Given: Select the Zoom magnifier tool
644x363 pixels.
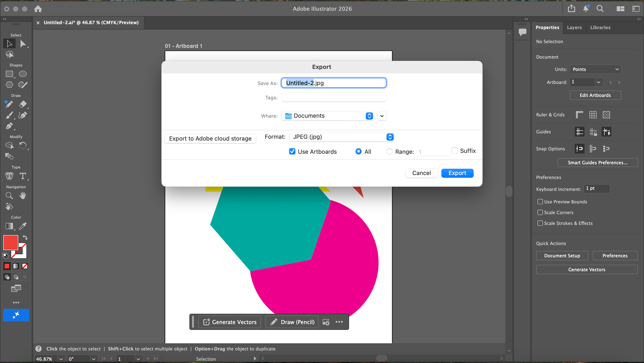Looking at the screenshot, I should coord(9,195).
